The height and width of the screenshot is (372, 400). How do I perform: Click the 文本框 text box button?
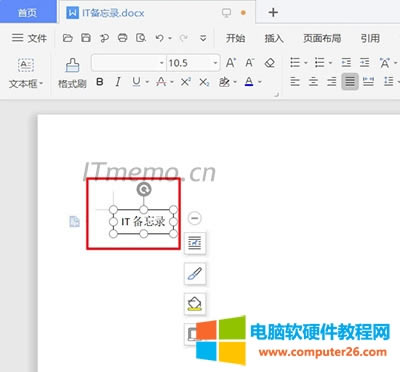point(26,73)
